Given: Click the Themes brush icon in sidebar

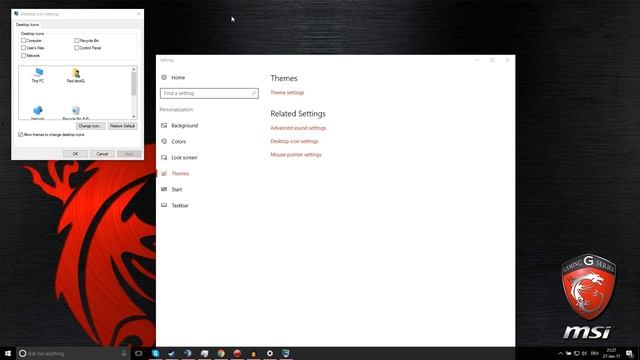Looking at the screenshot, I should (164, 173).
